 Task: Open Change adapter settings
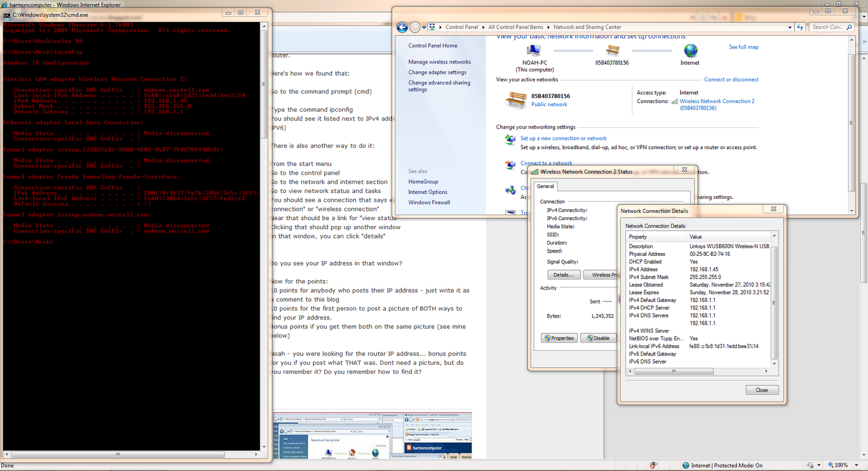tap(437, 72)
